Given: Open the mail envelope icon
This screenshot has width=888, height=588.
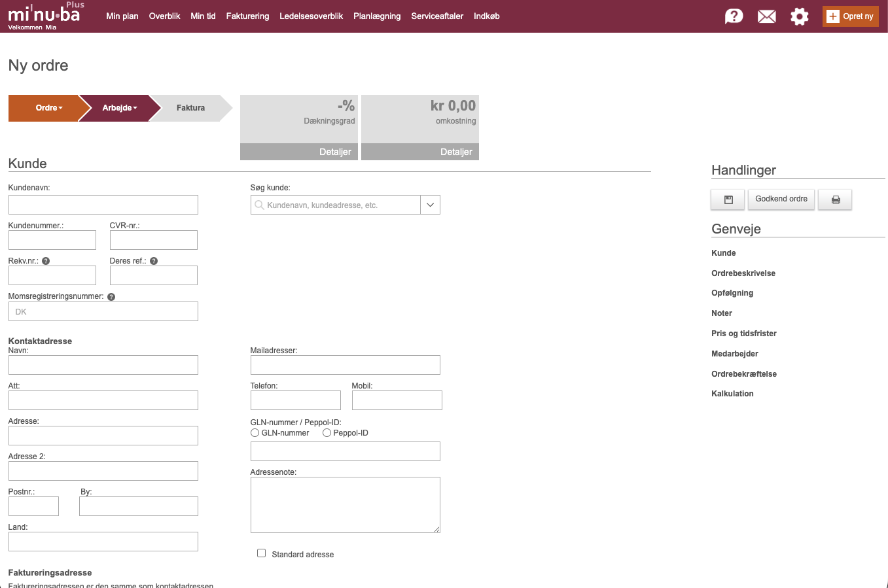Looking at the screenshot, I should (766, 16).
